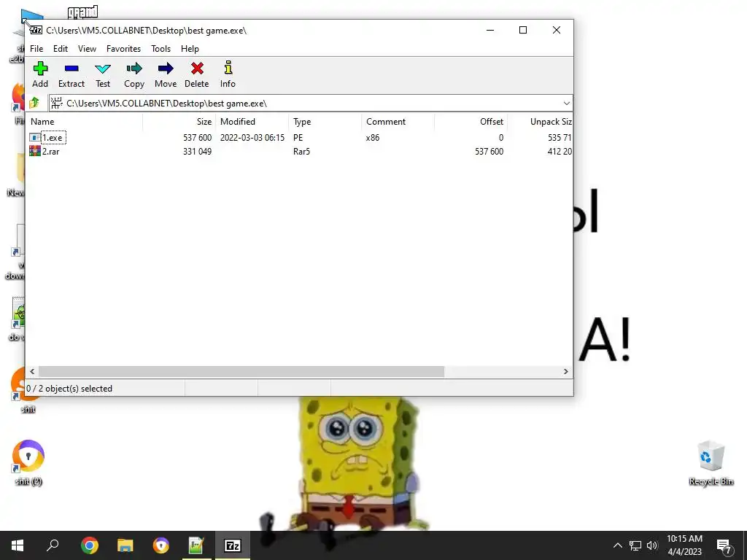Open the Edit menu
This screenshot has width=747, height=560.
tap(61, 49)
